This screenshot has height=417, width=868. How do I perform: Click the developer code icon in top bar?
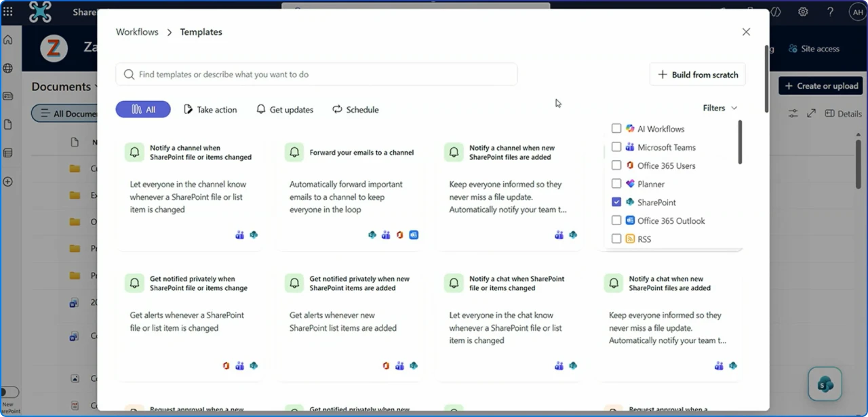[776, 12]
